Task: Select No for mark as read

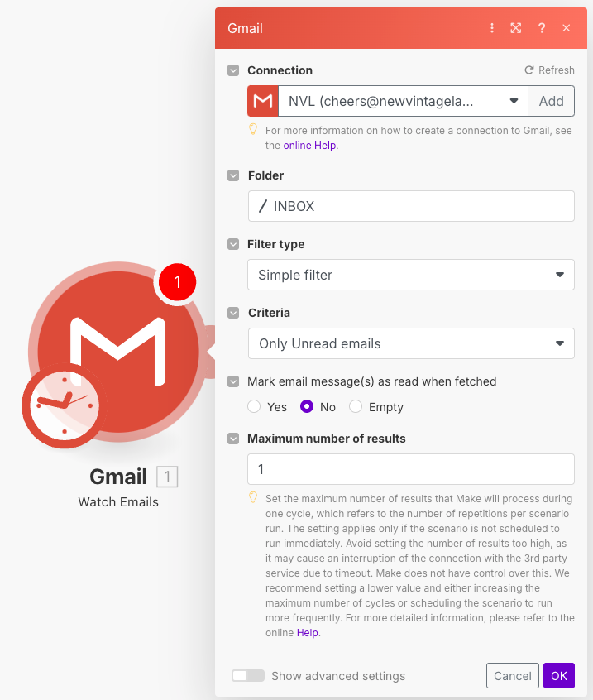Action: 307,406
